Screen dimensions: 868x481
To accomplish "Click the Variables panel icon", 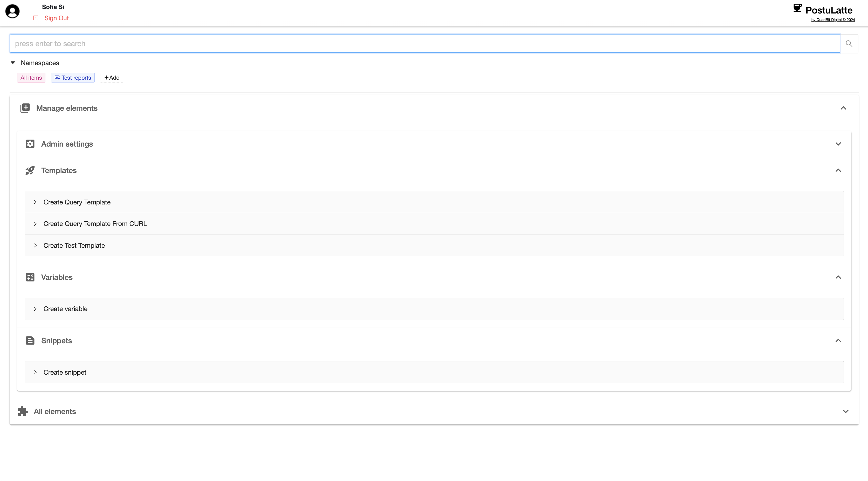I will (x=30, y=277).
